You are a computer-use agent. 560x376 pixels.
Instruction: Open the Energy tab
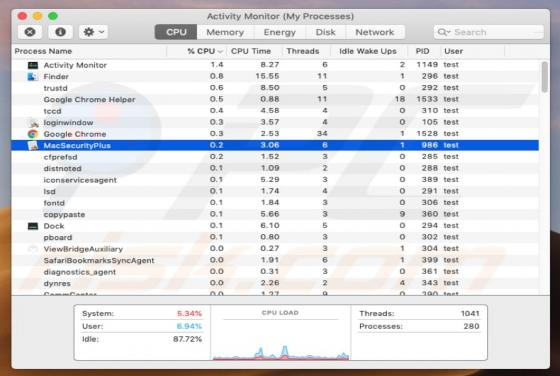tap(280, 32)
